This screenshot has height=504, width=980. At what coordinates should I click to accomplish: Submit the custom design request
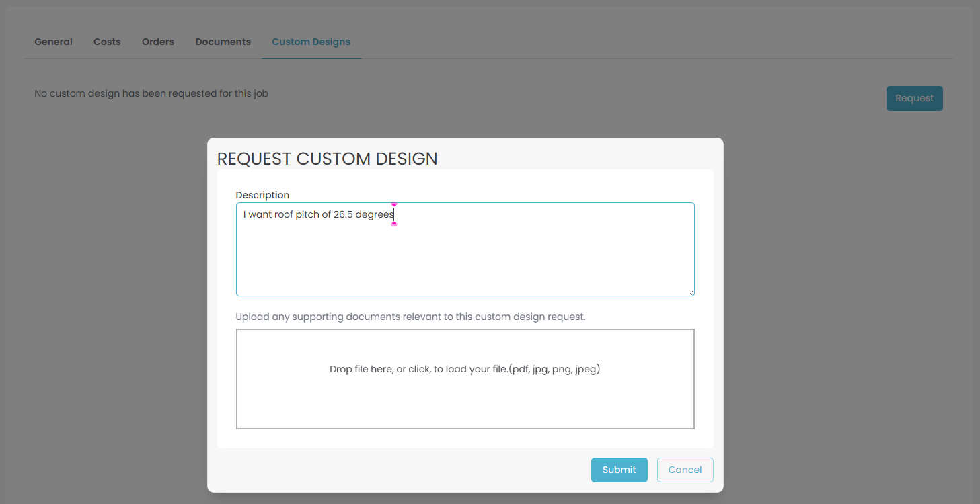pyautogui.click(x=619, y=470)
